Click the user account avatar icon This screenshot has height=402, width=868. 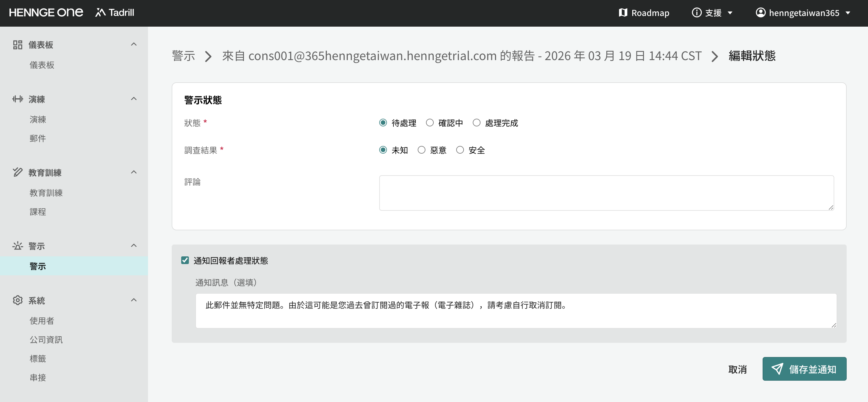tap(760, 13)
